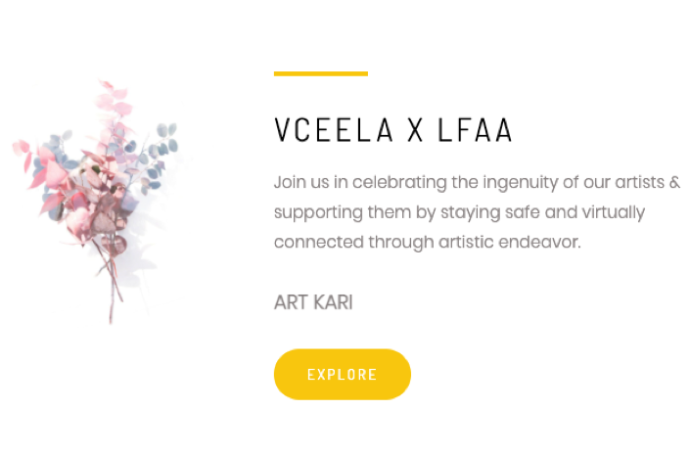Click the words "Join us" in the paragraph
The width and height of the screenshot is (690, 455).
point(297,183)
